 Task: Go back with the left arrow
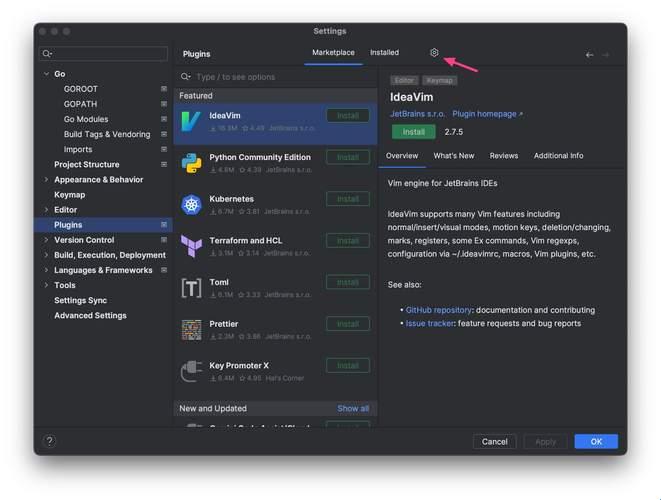[x=589, y=55]
